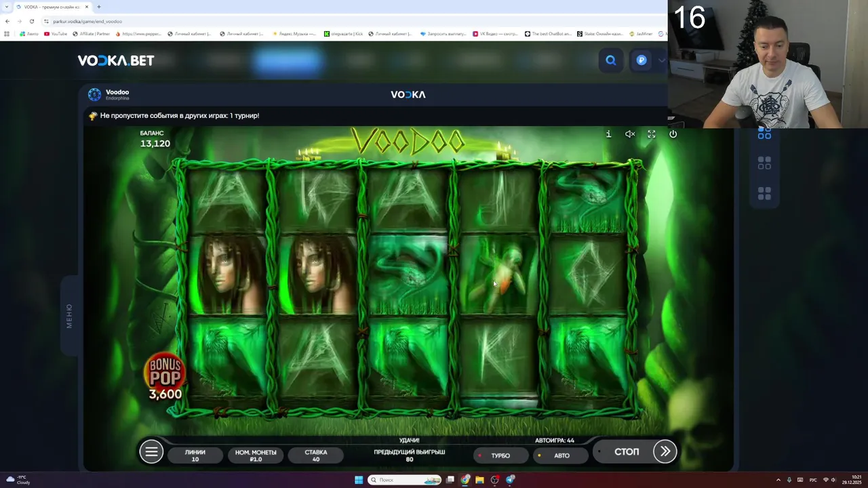Click the browser address bar

coord(353,21)
